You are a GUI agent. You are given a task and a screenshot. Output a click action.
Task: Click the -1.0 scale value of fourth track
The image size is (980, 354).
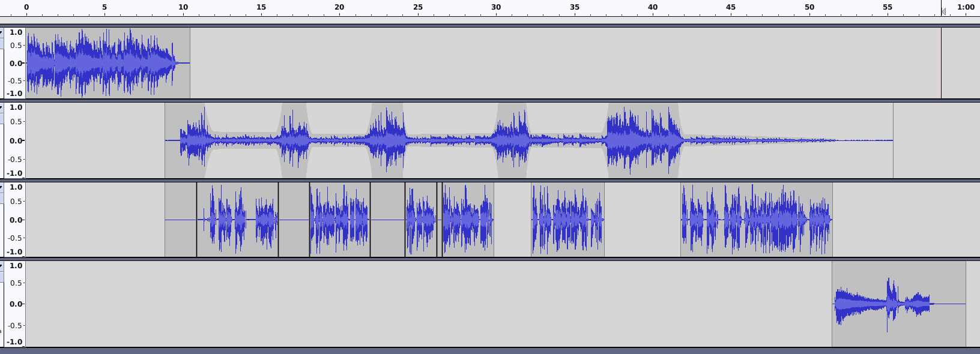coord(15,342)
